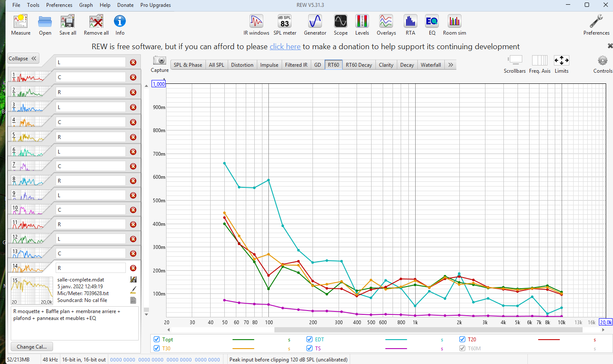Select measurement 3 thumbnail
This screenshot has width=613, height=364.
point(28,107)
